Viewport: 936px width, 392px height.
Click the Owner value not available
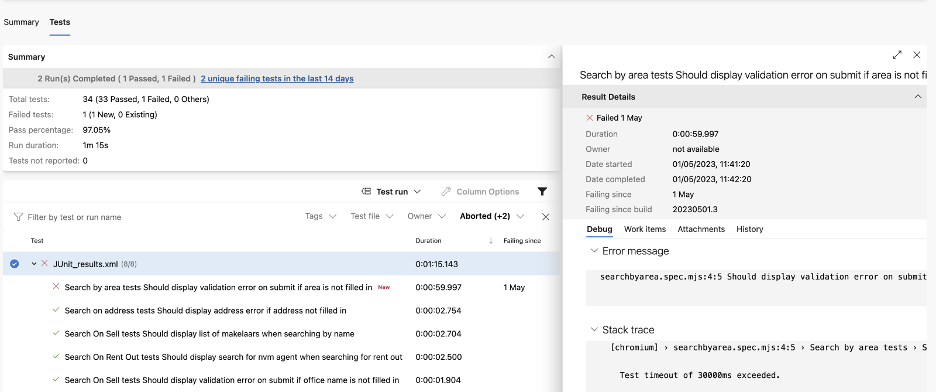click(x=696, y=149)
